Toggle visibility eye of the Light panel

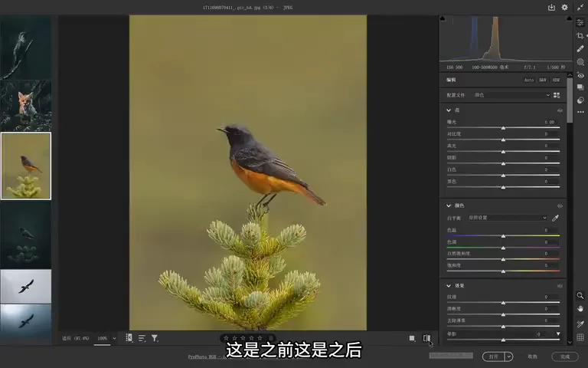click(x=560, y=110)
